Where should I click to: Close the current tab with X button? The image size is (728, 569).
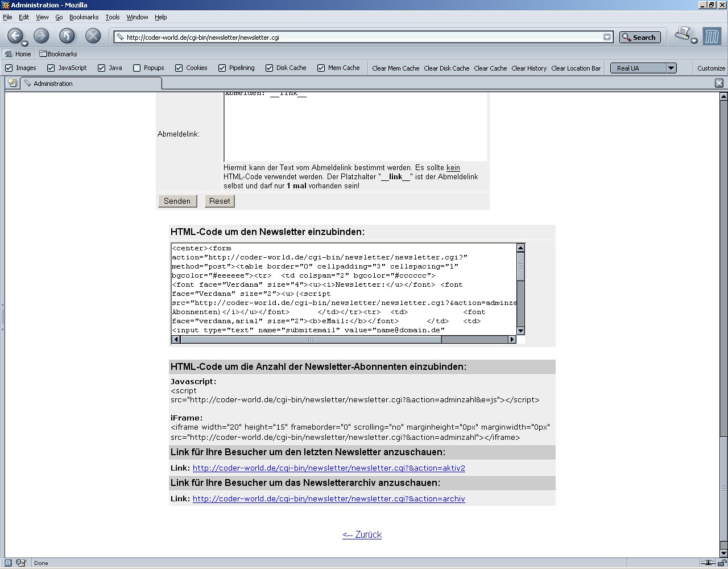click(719, 83)
